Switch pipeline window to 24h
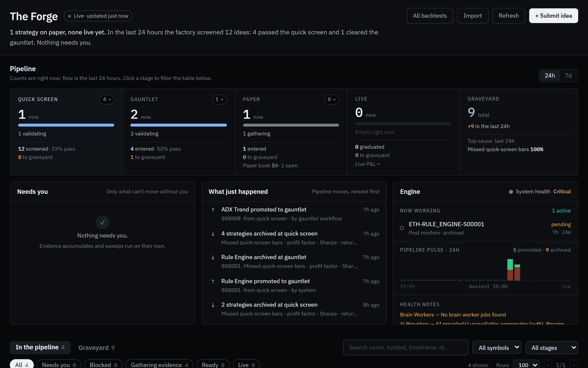This screenshot has width=588, height=368. point(550,76)
